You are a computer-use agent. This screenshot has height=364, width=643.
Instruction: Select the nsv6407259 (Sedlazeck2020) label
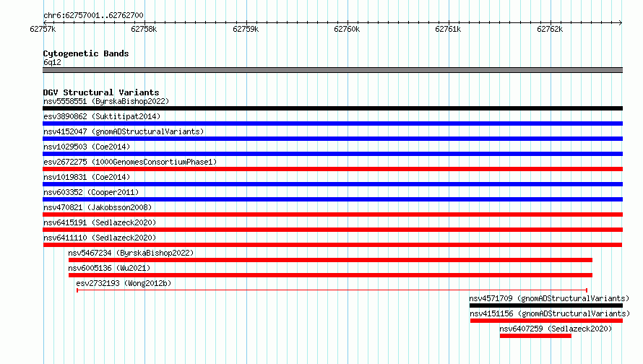click(556, 329)
